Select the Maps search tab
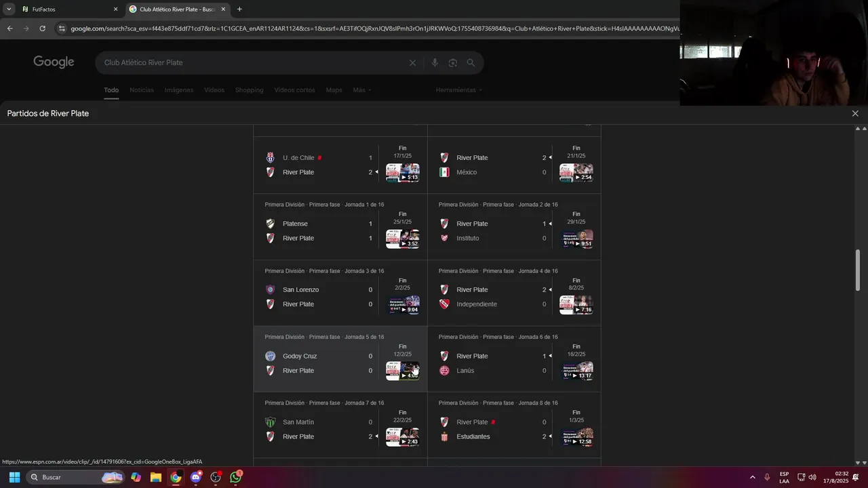The image size is (868, 488). click(334, 90)
